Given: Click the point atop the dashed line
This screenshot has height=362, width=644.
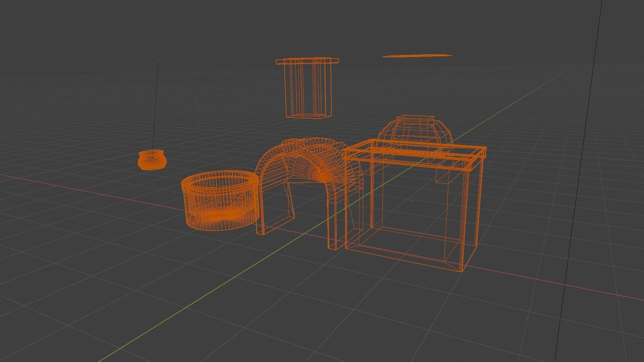Looking at the screenshot, I should (158, 60).
